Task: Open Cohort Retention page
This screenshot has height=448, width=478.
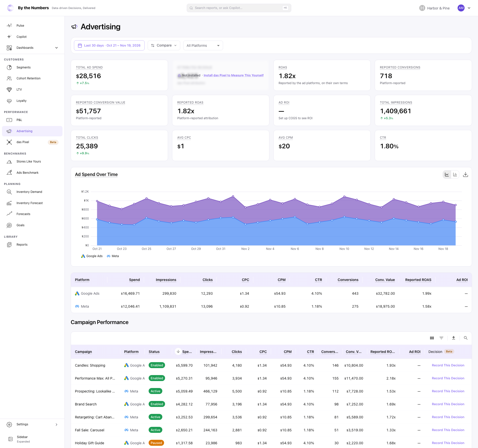Action: click(x=32, y=78)
